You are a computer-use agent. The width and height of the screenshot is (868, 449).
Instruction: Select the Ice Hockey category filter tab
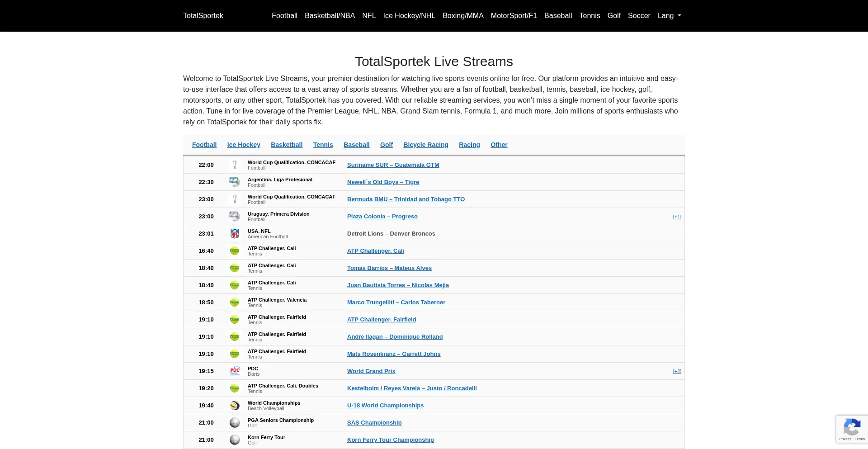point(244,145)
